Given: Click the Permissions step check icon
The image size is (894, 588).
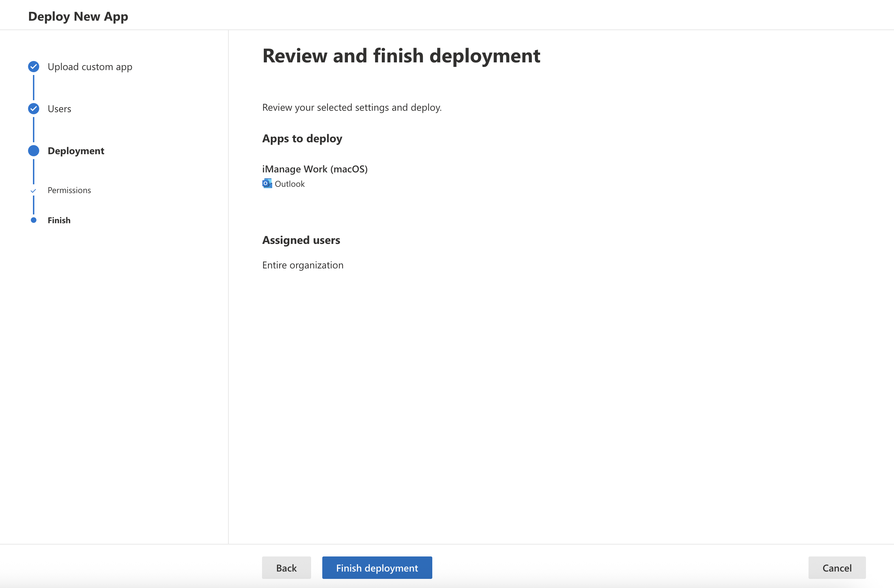Looking at the screenshot, I should click(x=33, y=191).
